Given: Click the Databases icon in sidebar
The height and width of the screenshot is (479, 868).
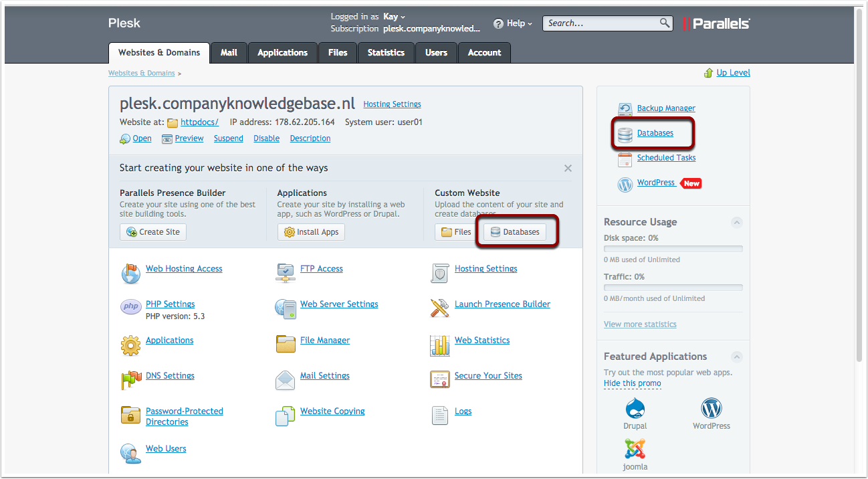Looking at the screenshot, I should (625, 134).
